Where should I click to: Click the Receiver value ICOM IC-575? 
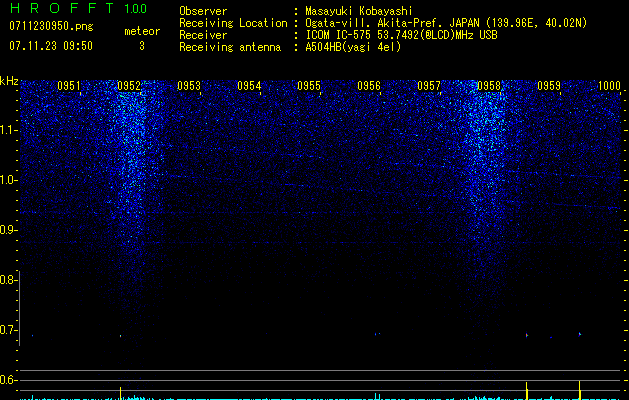340,35
